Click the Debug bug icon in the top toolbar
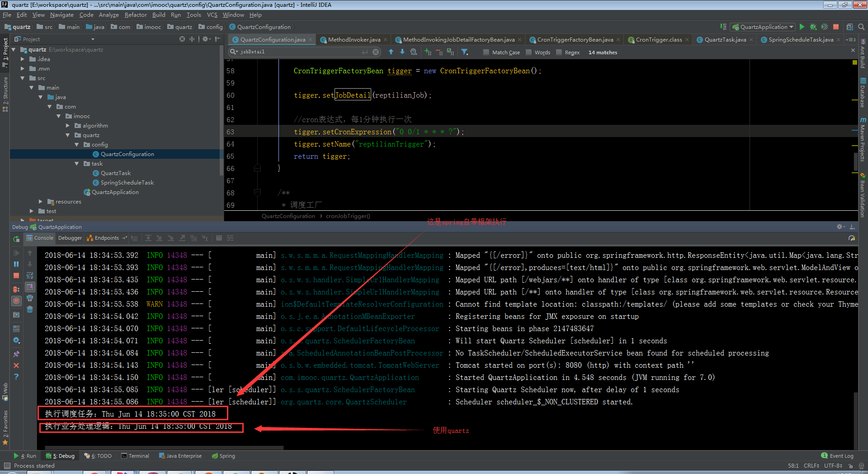This screenshot has width=868, height=474. pos(813,27)
